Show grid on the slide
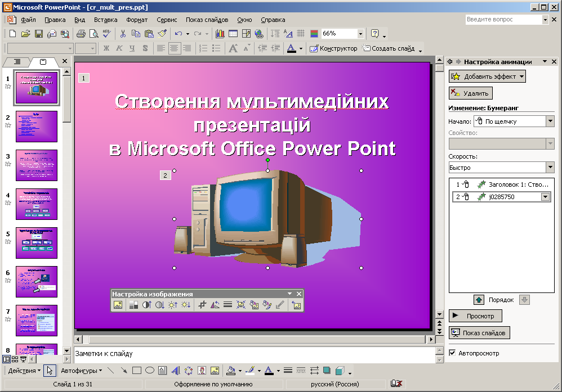Viewport: 562px width, 392px height. pyautogui.click(x=301, y=34)
